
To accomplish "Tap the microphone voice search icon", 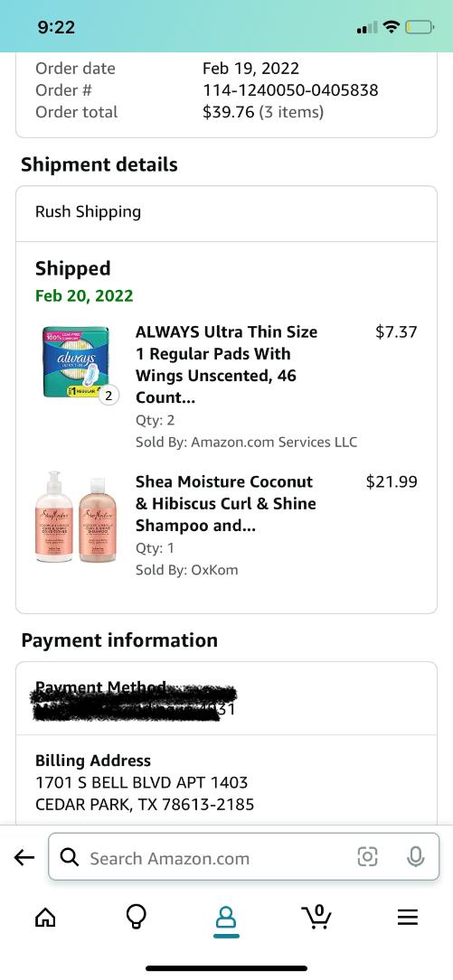I will click(x=415, y=856).
